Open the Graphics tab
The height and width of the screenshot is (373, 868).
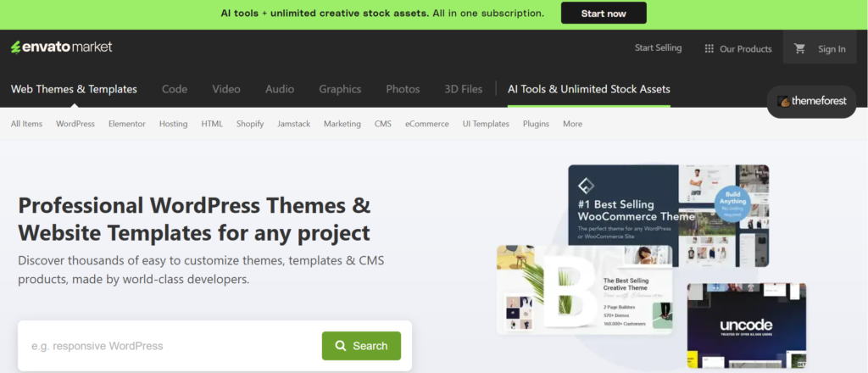click(x=340, y=89)
